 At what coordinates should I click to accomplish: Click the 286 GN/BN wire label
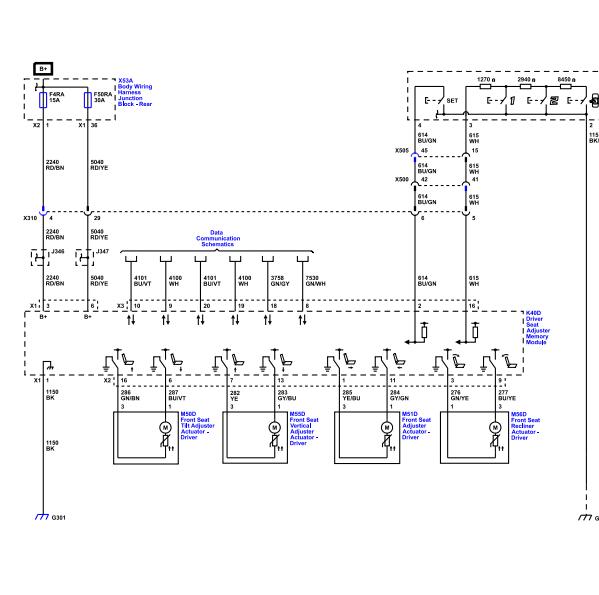click(130, 395)
